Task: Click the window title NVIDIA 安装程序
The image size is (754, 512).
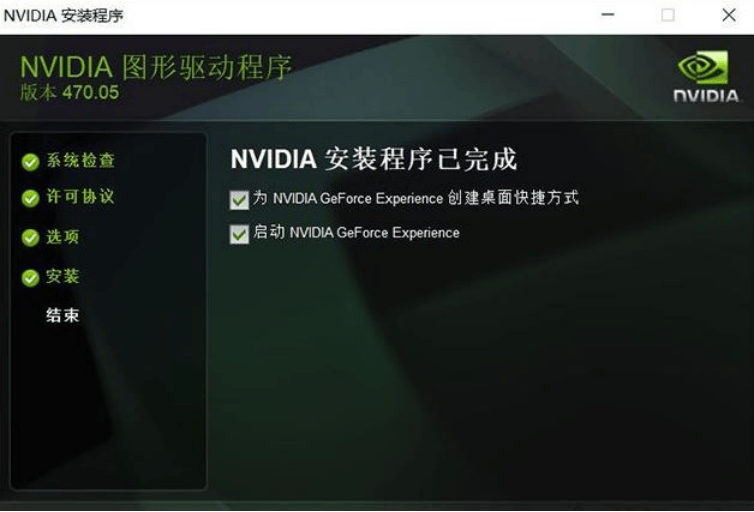Action: pos(63,16)
